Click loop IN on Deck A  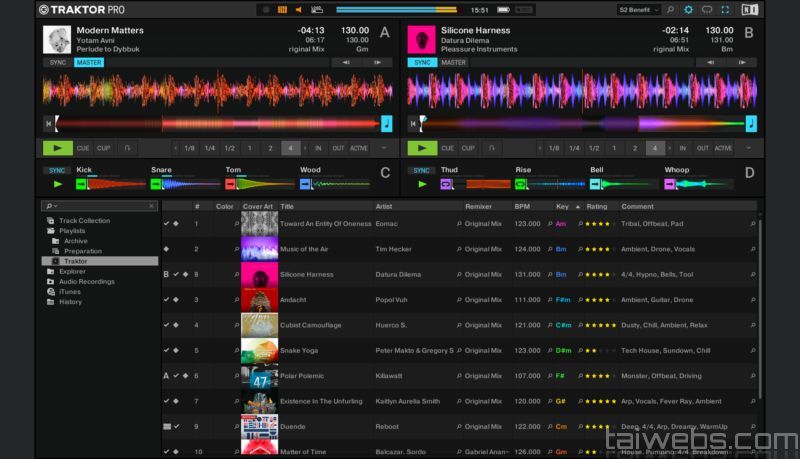click(318, 148)
